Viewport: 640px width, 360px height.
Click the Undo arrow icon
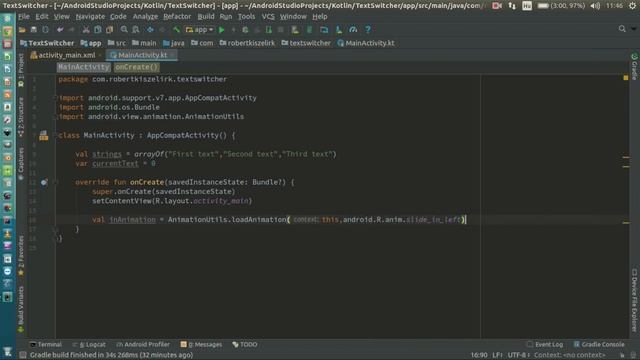(x=60, y=30)
